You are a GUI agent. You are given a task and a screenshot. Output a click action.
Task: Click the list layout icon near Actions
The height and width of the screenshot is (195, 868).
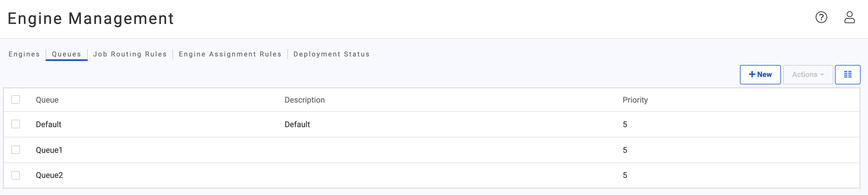[x=848, y=74]
